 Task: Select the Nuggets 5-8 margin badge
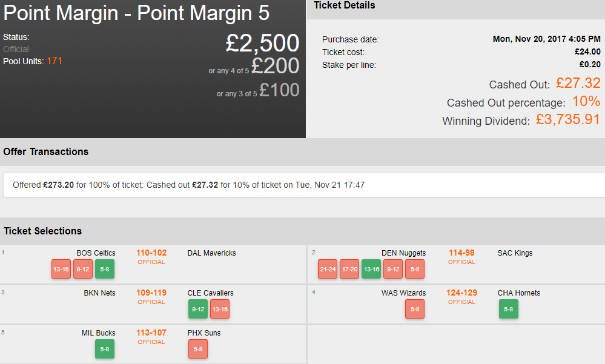(415, 269)
